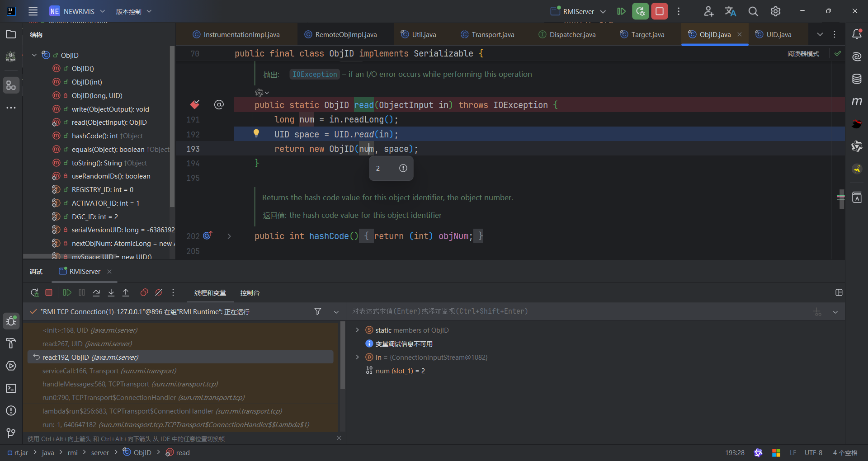868x461 pixels.
Task: Dismiss the frame switching hint bar
Action: click(x=339, y=438)
